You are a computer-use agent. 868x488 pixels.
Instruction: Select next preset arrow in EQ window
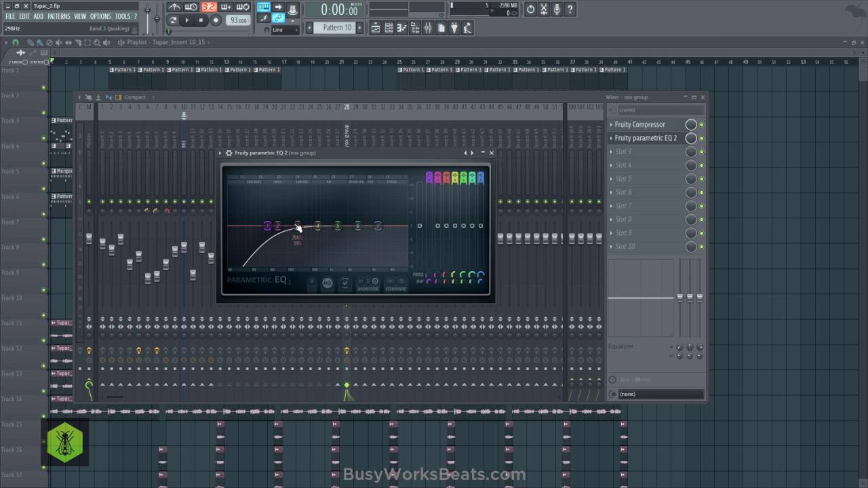pyautogui.click(x=472, y=153)
